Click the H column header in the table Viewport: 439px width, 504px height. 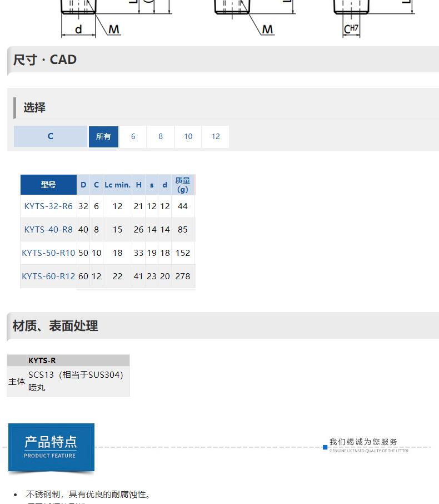[x=138, y=185]
